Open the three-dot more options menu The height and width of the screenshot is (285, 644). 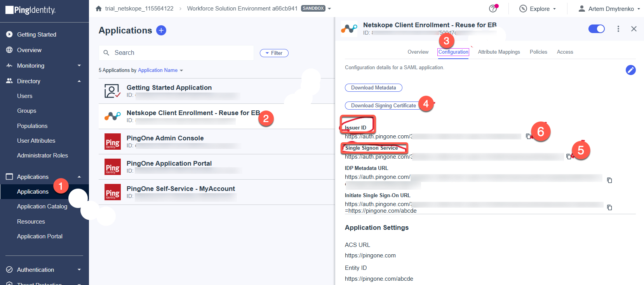pyautogui.click(x=618, y=29)
